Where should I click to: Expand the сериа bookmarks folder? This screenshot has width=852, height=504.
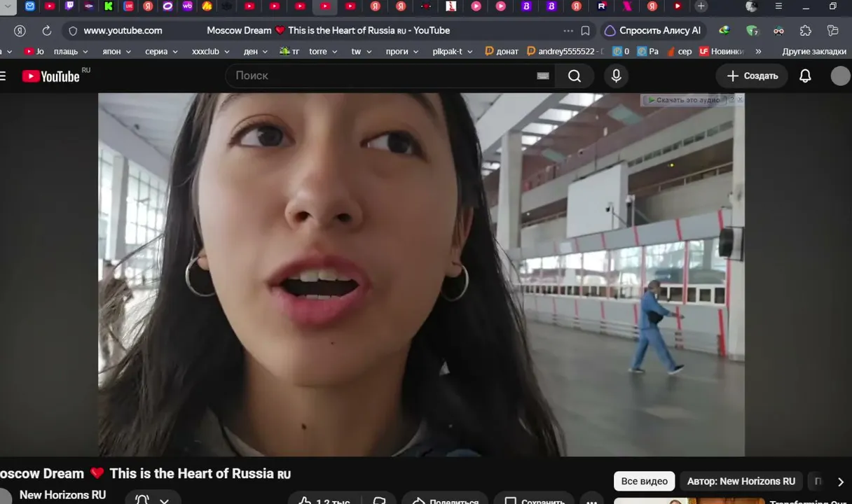[x=161, y=52]
